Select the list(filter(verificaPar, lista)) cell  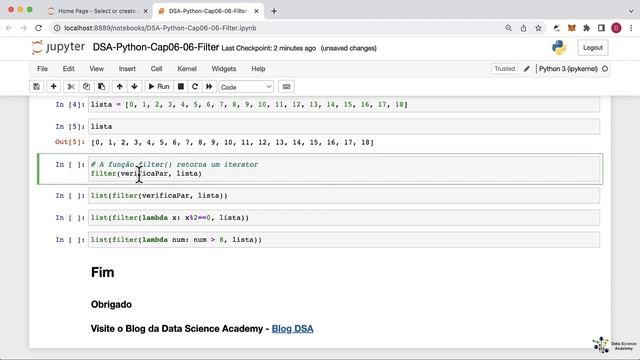click(344, 196)
